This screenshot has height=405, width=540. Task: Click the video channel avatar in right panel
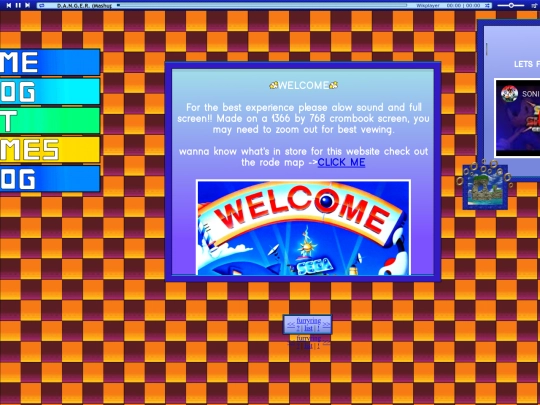click(509, 94)
